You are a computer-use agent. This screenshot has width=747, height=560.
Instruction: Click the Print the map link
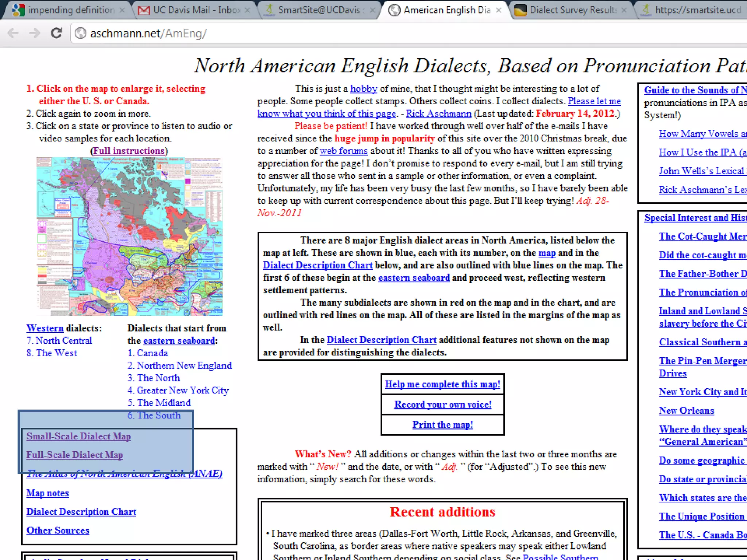442,425
